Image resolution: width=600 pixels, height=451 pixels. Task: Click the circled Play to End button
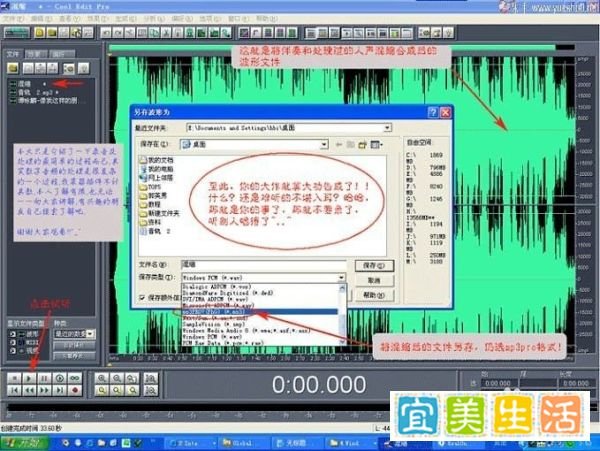pyautogui.click(x=60, y=378)
